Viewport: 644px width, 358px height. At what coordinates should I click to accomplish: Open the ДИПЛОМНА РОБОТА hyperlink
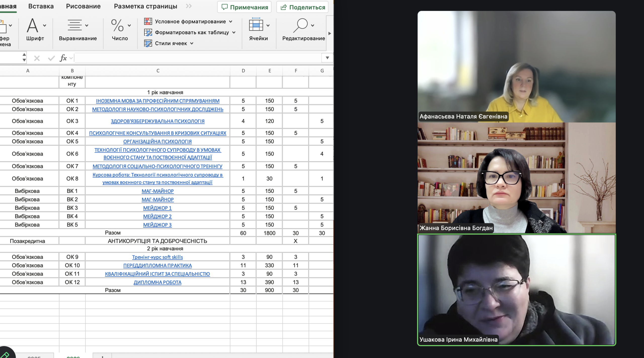(157, 282)
